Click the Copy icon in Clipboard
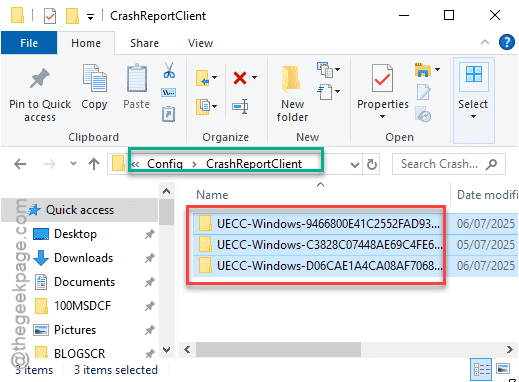 click(x=94, y=78)
